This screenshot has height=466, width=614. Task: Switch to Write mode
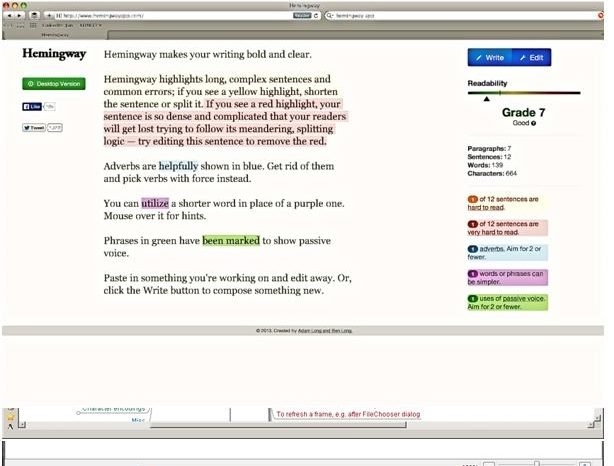pos(490,58)
